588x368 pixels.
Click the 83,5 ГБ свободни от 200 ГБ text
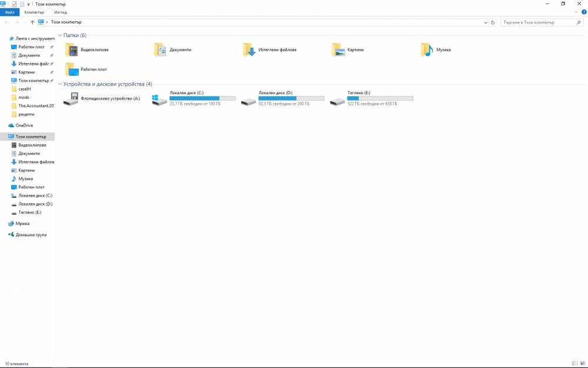coord(284,104)
